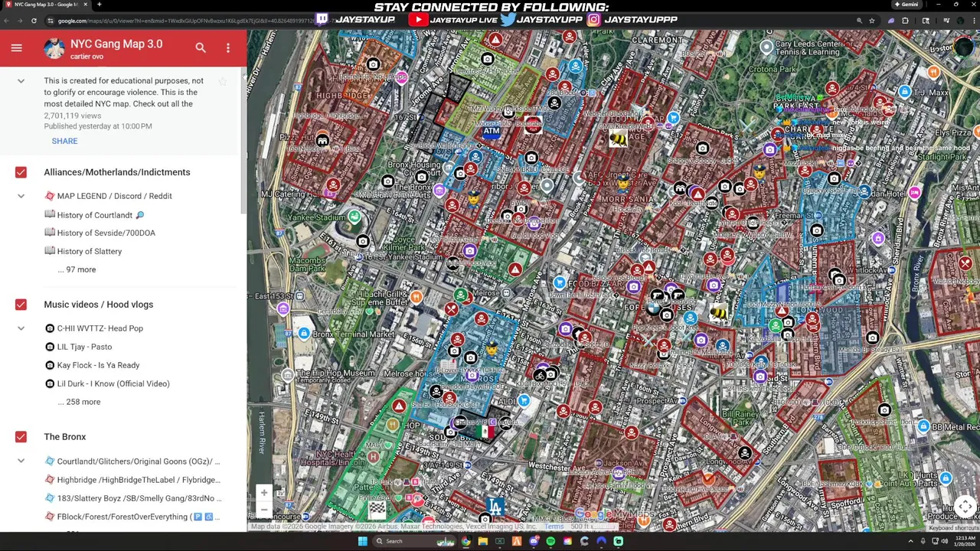Click the map rotate/tilt control icon
980x551 pixels.
click(x=965, y=506)
